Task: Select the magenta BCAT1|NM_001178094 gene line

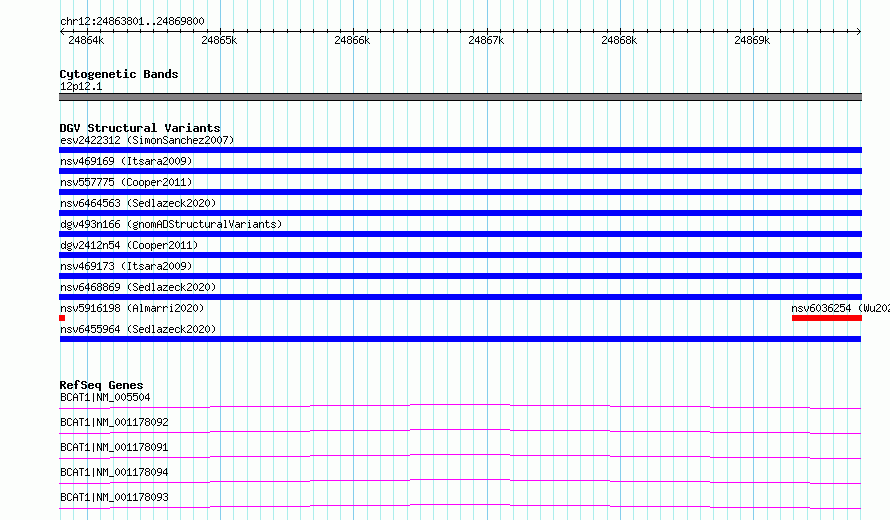Action: pos(460,481)
